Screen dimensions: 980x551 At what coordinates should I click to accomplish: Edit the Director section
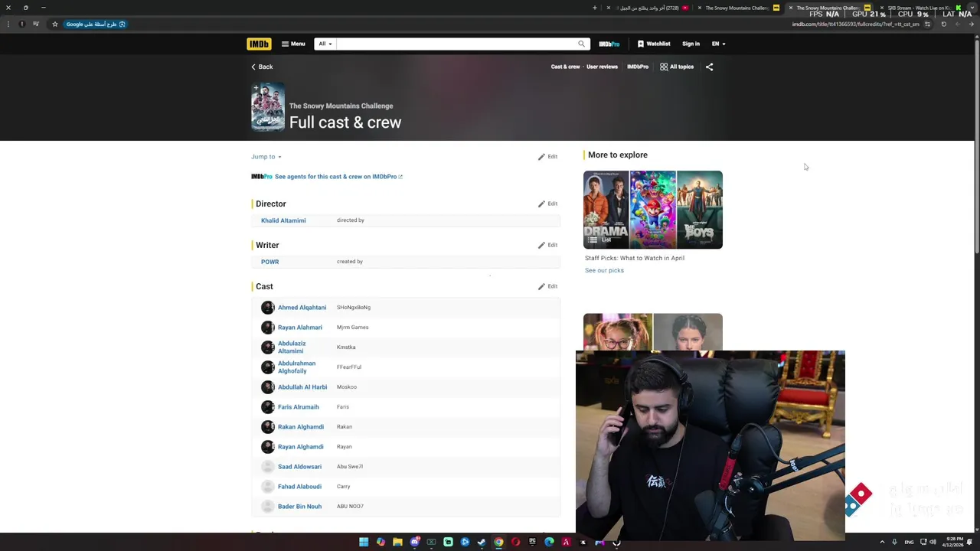click(x=547, y=204)
